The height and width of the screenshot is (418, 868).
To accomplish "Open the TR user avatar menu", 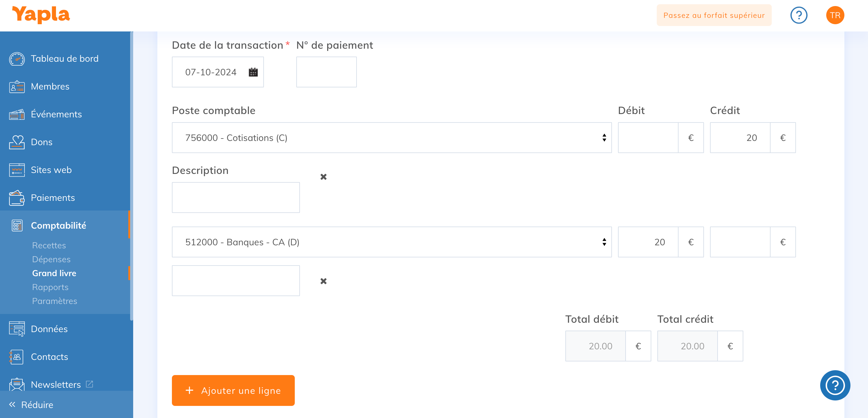I will (835, 15).
